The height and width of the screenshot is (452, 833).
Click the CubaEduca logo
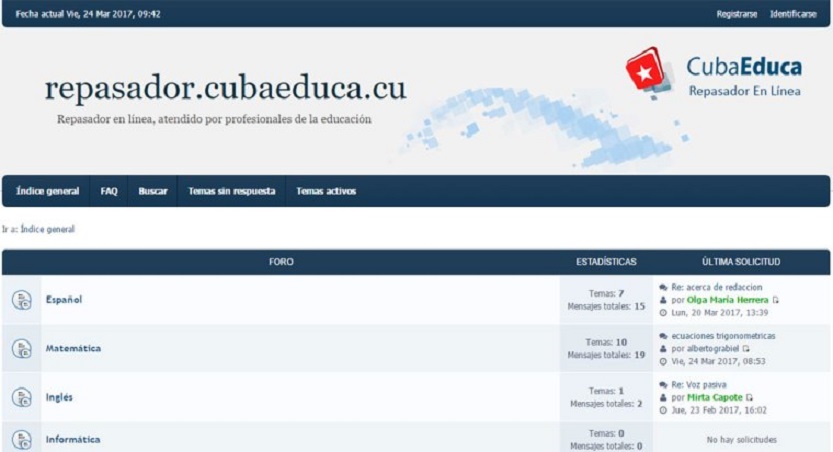click(x=713, y=75)
